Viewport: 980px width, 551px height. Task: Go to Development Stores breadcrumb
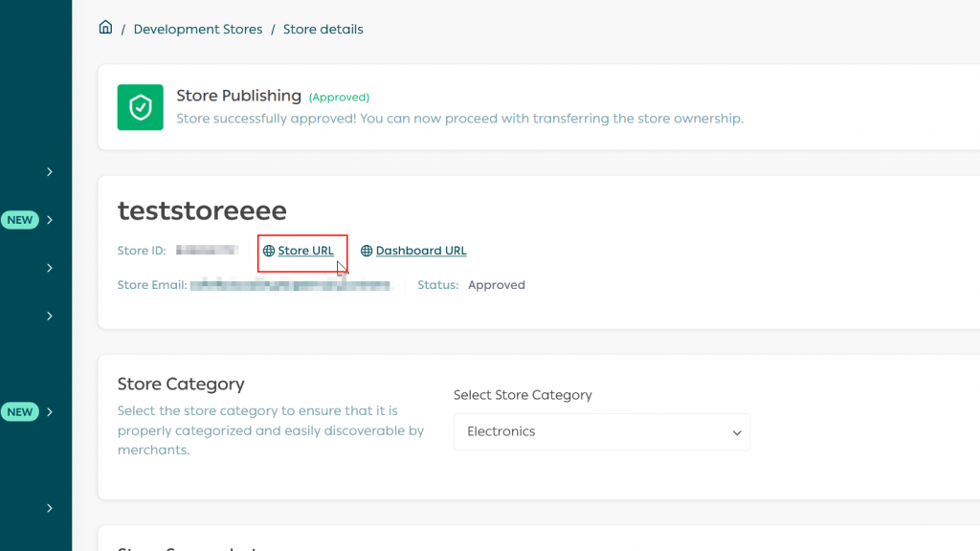(x=198, y=30)
